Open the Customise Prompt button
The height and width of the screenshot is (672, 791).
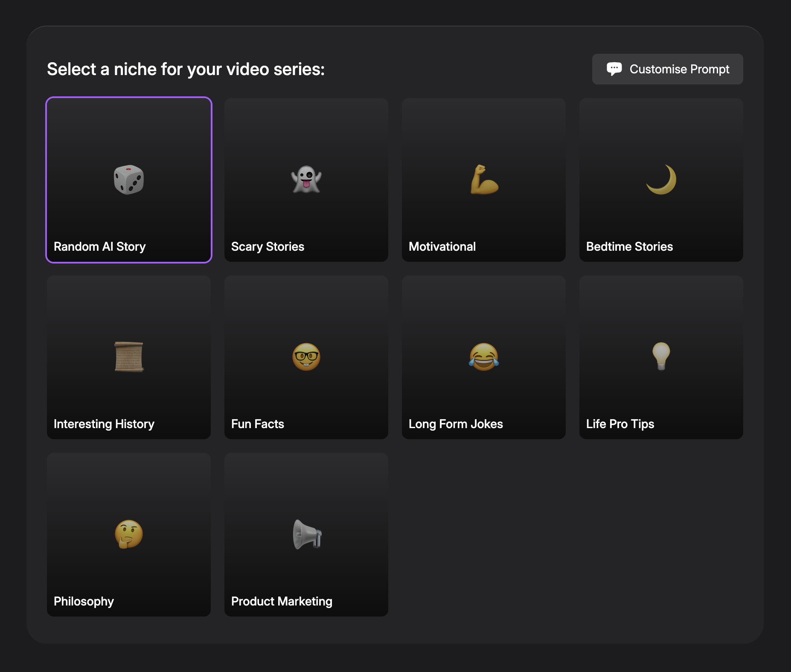tap(667, 69)
